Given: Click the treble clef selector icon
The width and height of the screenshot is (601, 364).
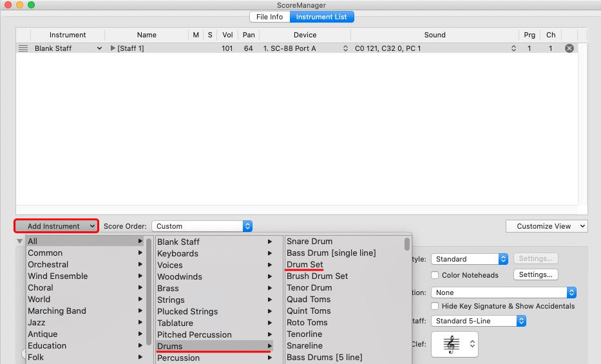Looking at the screenshot, I should [x=451, y=345].
